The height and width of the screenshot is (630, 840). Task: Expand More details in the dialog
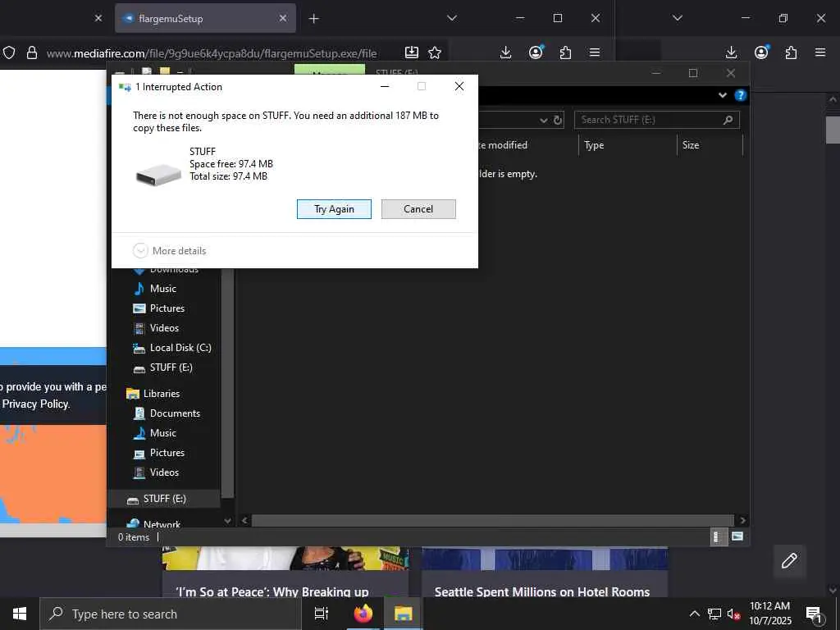point(169,251)
